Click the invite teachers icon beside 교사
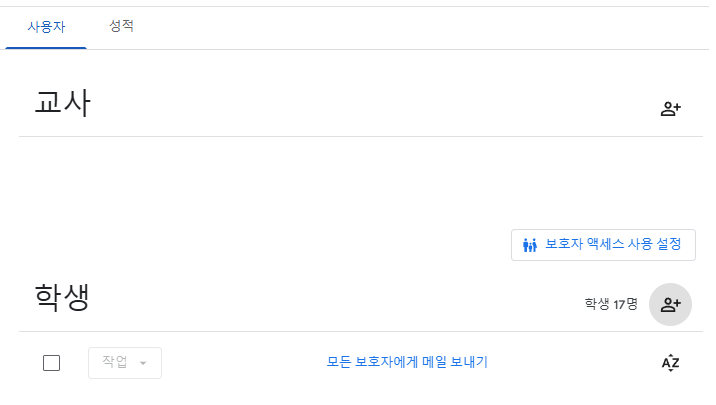Screen dimensions: 716x405 [x=670, y=109]
